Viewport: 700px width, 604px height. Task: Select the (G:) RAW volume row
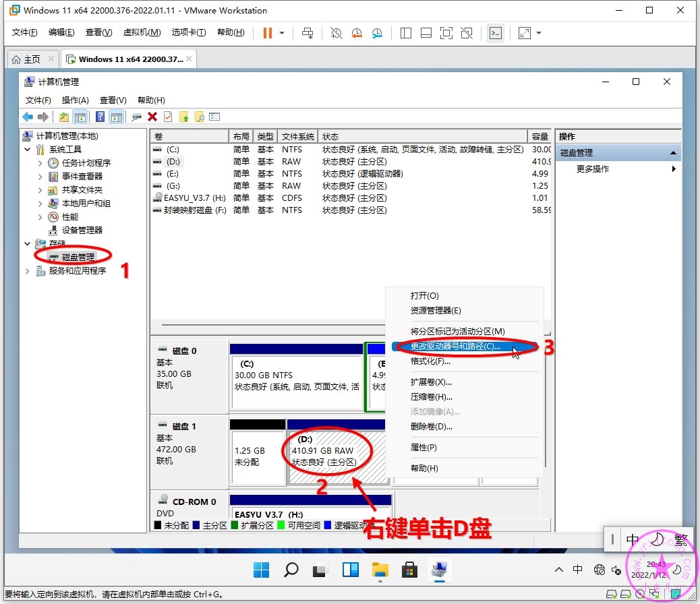click(352, 185)
